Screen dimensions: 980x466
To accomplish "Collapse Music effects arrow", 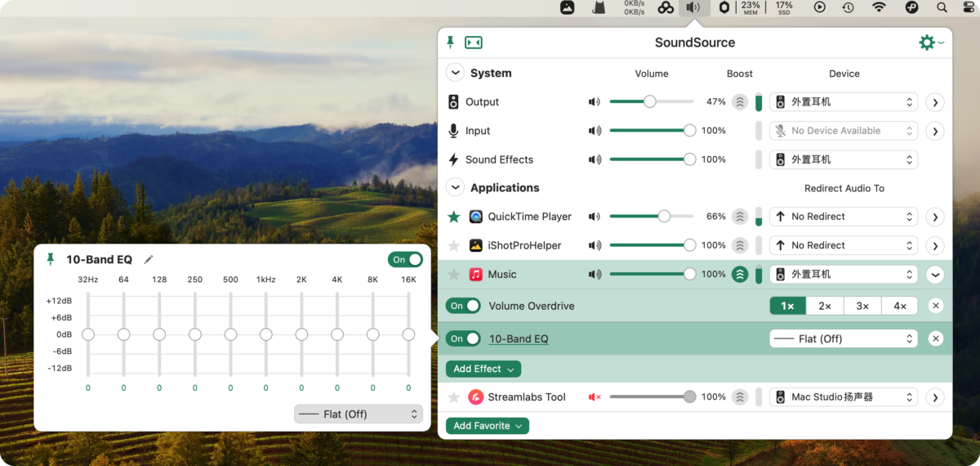I will coord(935,274).
